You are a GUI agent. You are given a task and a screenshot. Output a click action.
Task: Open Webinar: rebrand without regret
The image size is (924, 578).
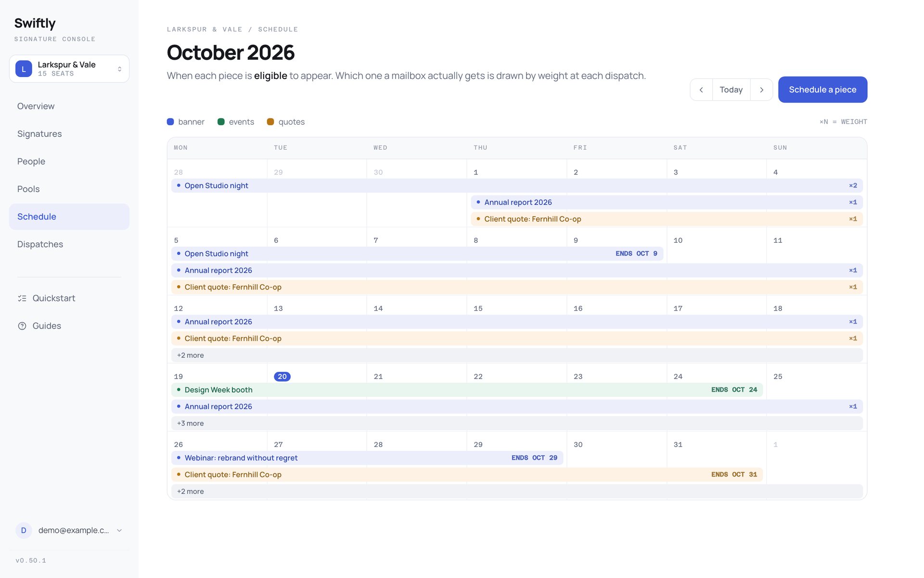click(367, 458)
